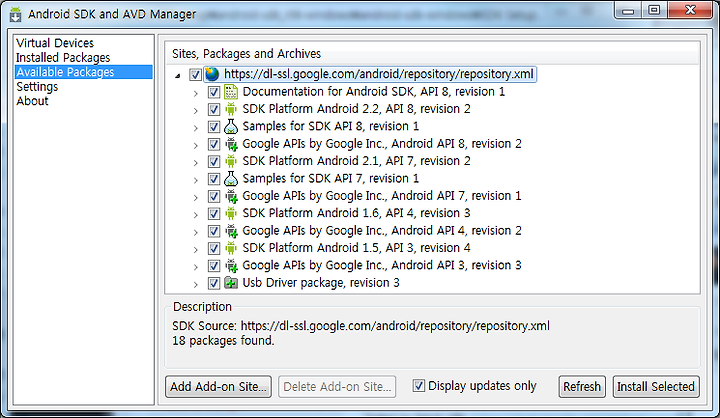Expand Documentation for Android SDK row

tap(196, 93)
